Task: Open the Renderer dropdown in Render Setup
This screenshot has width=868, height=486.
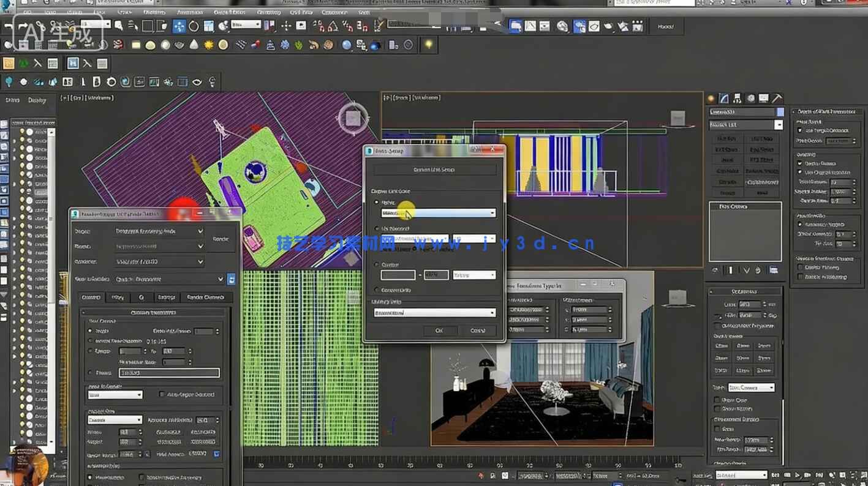Action: point(159,261)
